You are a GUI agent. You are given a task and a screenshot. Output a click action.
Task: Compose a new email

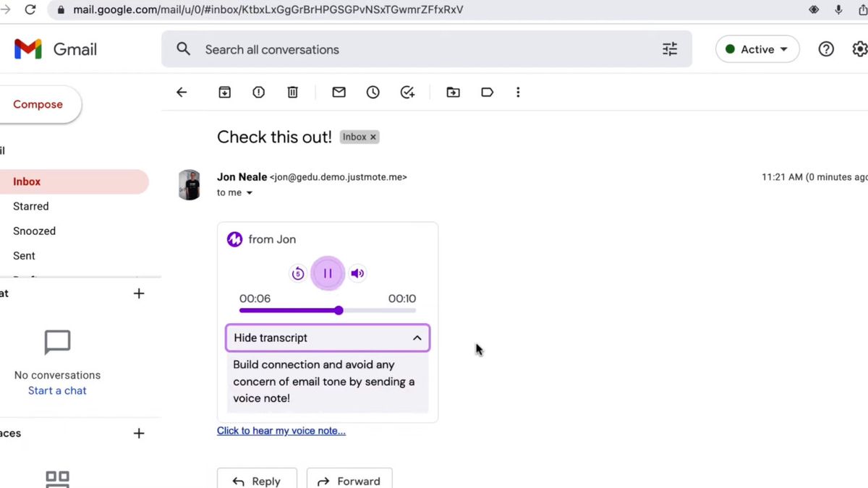39,104
